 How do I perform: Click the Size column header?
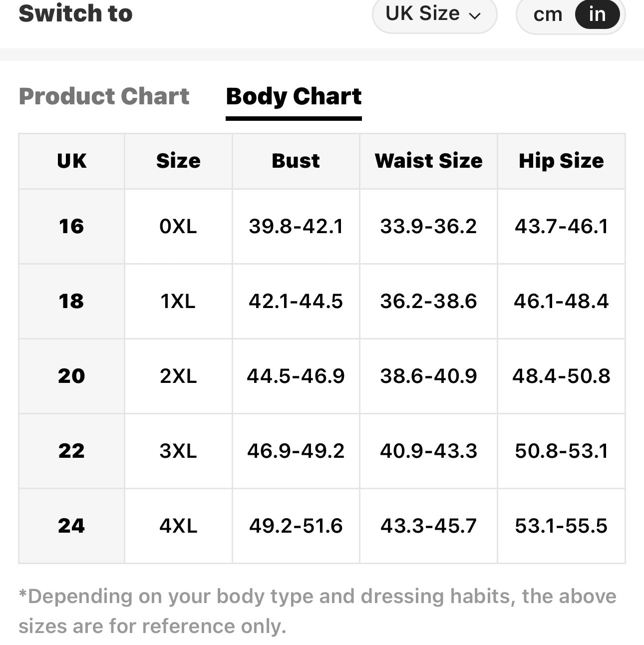click(x=178, y=161)
